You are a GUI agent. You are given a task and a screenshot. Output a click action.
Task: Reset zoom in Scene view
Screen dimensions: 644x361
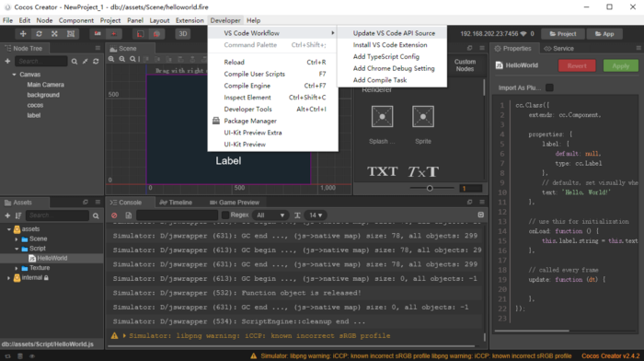point(132,59)
